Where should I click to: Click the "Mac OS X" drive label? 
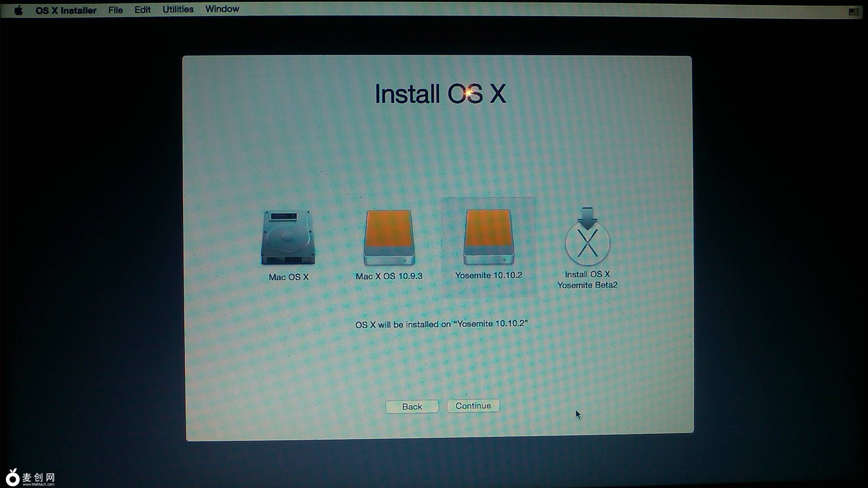tap(289, 277)
